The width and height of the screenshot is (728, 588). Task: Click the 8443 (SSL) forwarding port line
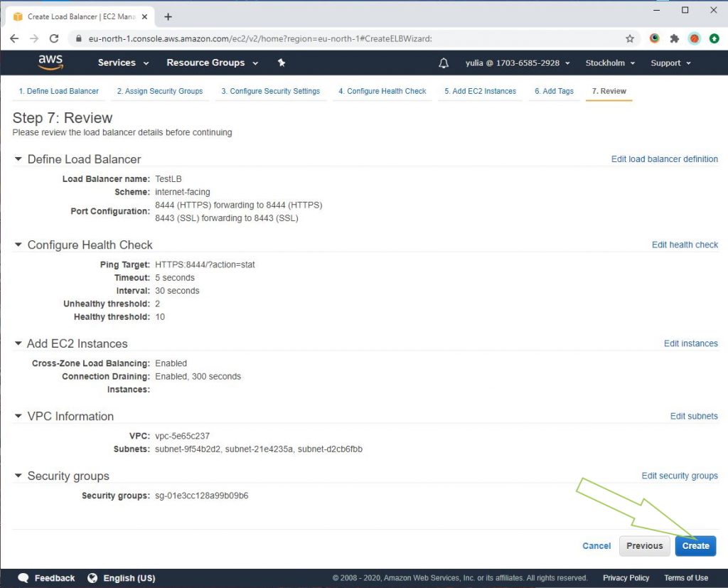point(227,218)
